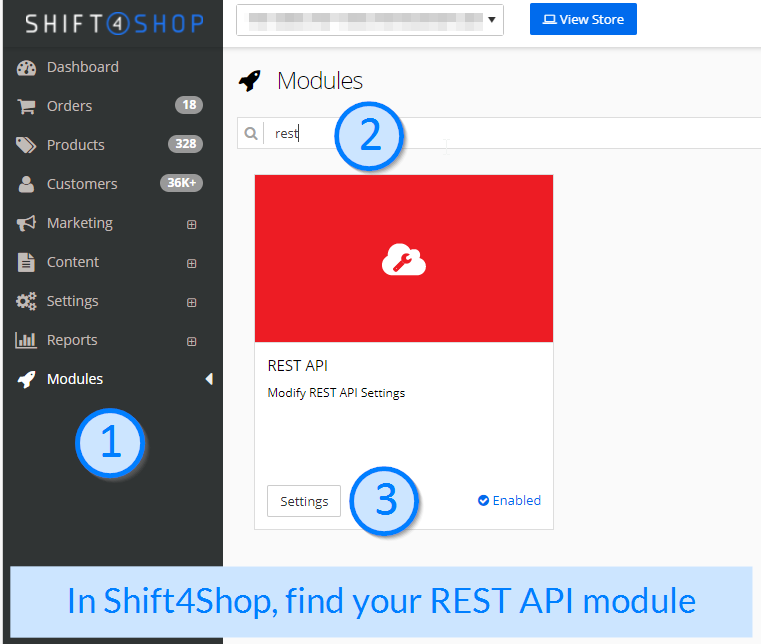Expand the Reports submenu plus icon
The height and width of the screenshot is (644, 761).
[x=192, y=342]
